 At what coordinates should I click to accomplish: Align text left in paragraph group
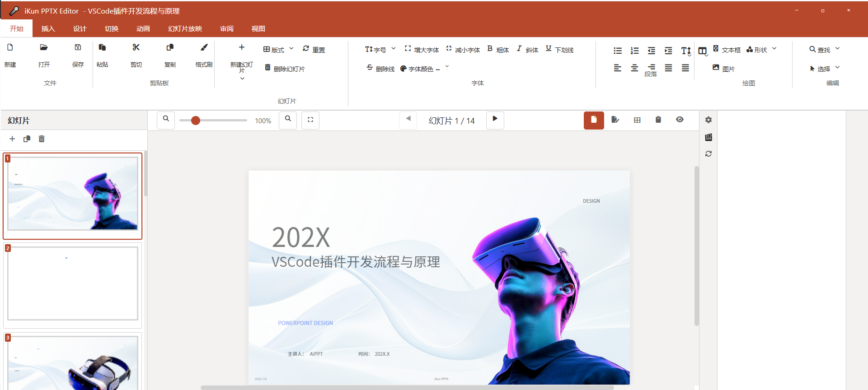click(618, 68)
